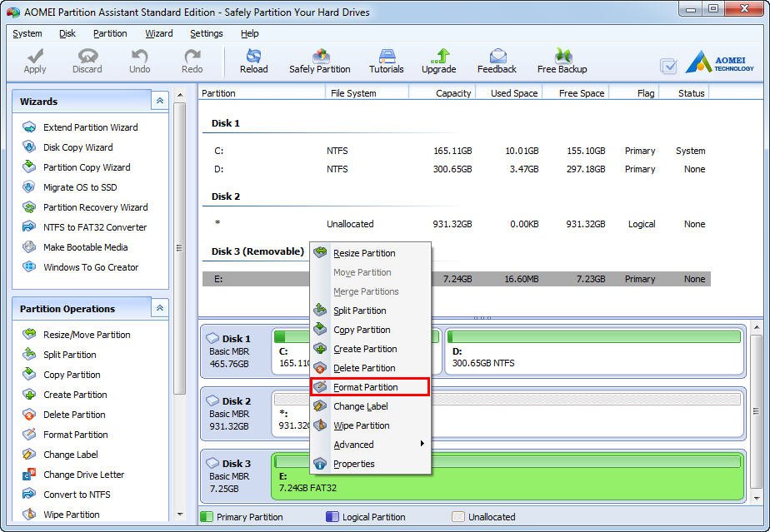Click the Upgrade arrow icon
Viewport: 770px width, 532px height.
coord(439,56)
